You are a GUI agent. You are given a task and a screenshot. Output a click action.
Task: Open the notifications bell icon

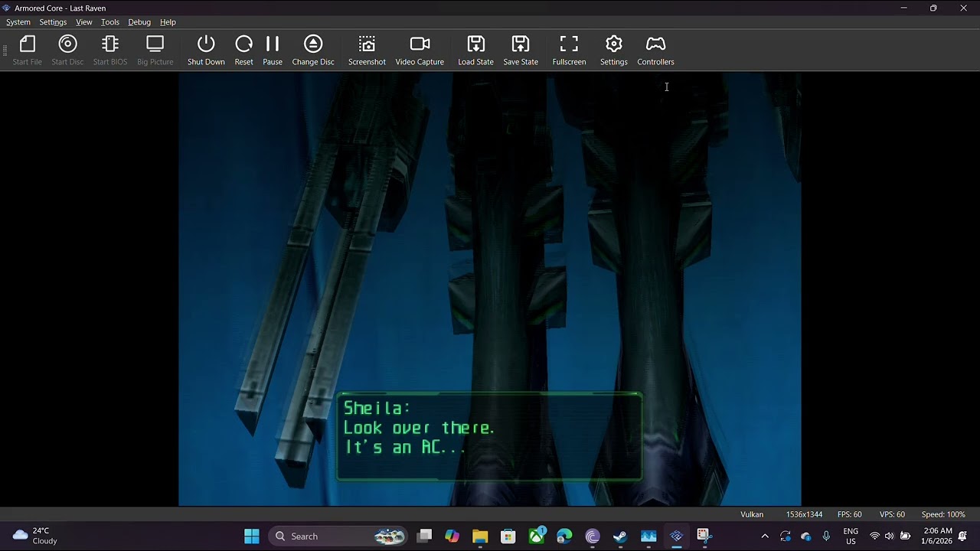point(962,536)
